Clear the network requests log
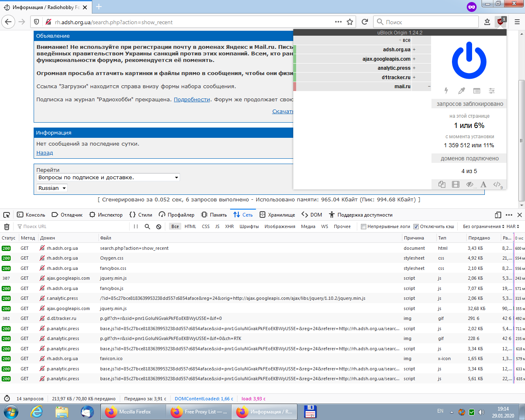The height and width of the screenshot is (420, 525). click(x=7, y=226)
